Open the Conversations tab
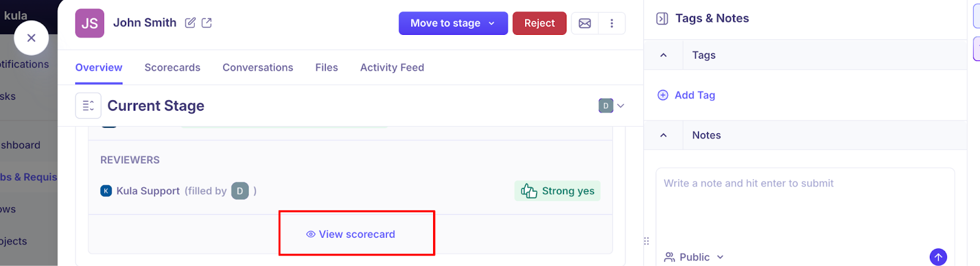The height and width of the screenshot is (266, 980). click(x=258, y=67)
